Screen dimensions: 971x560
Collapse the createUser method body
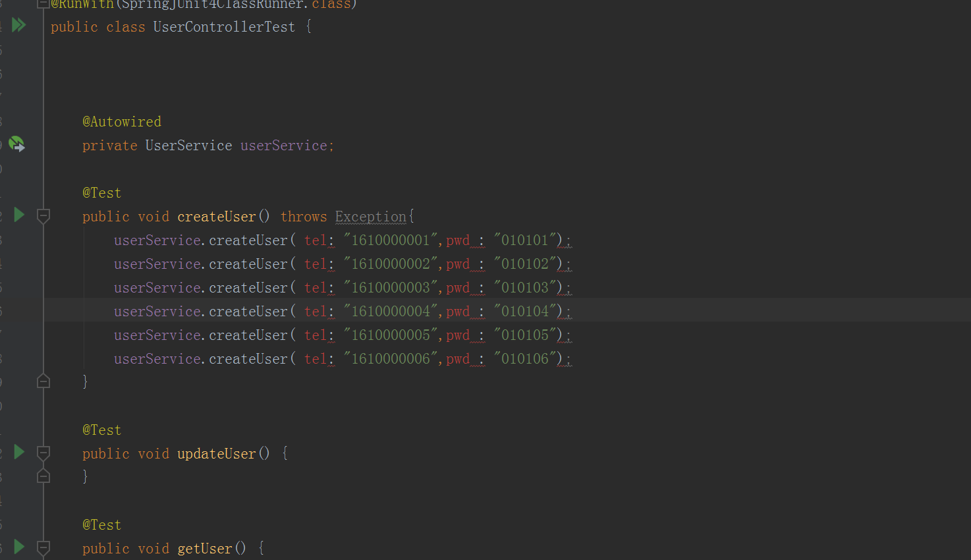click(43, 215)
